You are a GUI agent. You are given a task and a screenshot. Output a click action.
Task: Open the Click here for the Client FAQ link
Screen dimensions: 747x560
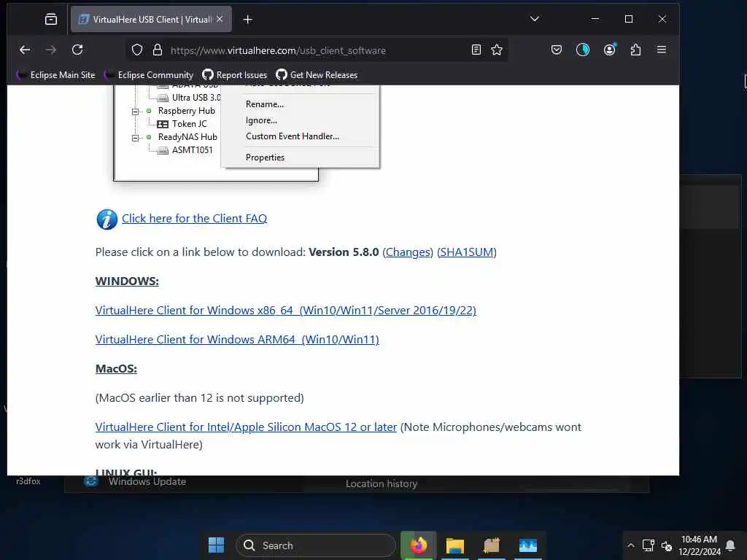pyautogui.click(x=194, y=219)
